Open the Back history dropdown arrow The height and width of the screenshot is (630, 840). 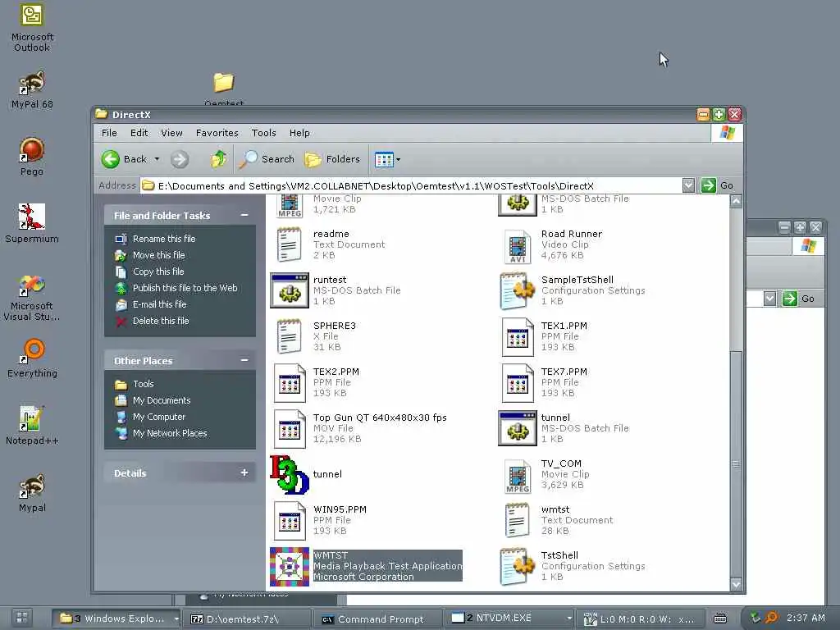pyautogui.click(x=157, y=159)
